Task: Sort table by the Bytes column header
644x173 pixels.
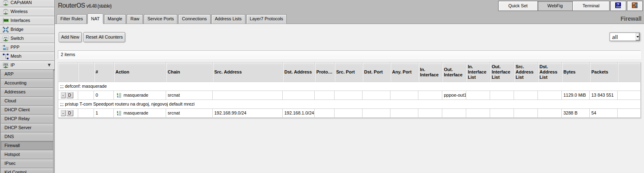Action: coord(569,72)
